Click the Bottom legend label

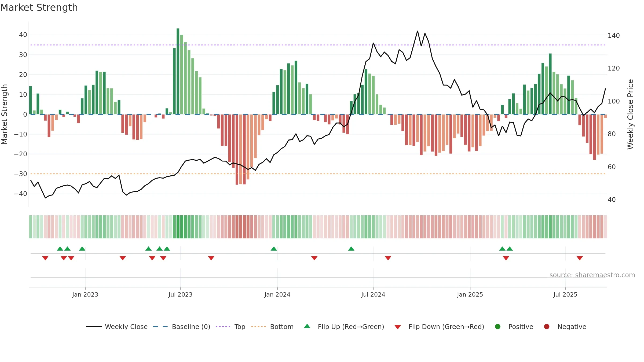(282, 327)
